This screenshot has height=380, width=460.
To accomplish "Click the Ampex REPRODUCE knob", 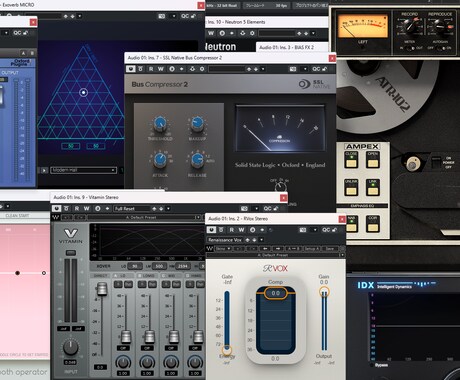I will (x=440, y=26).
